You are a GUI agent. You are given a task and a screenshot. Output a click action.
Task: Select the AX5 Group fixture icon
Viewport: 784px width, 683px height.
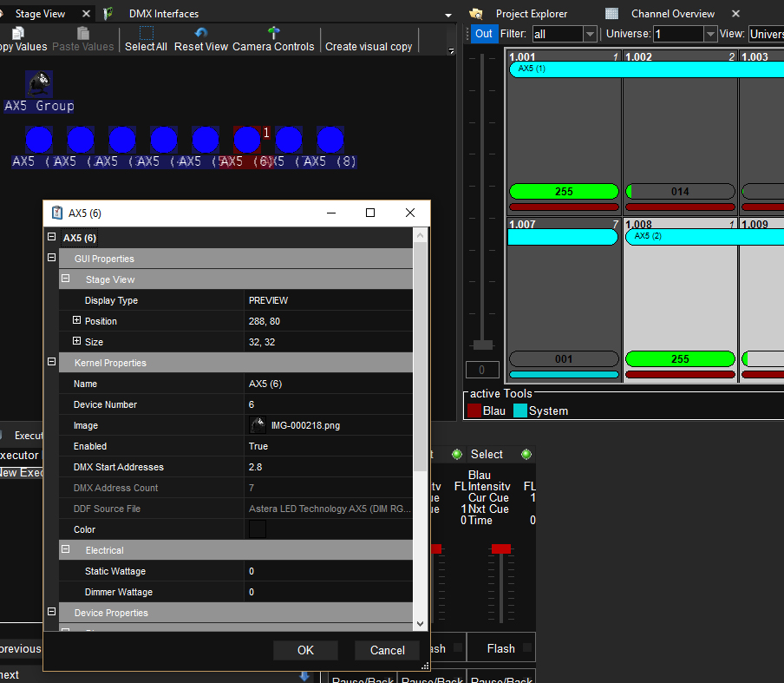coord(39,84)
